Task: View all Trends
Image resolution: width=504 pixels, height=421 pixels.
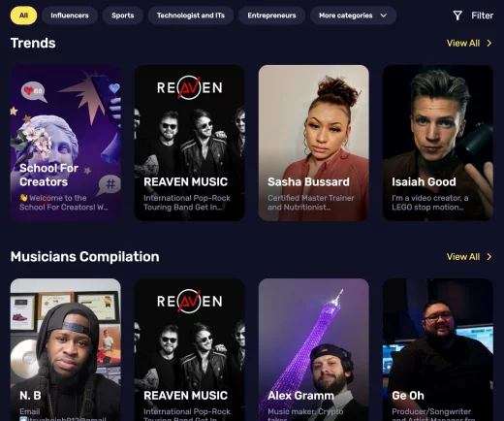Action: tap(463, 44)
